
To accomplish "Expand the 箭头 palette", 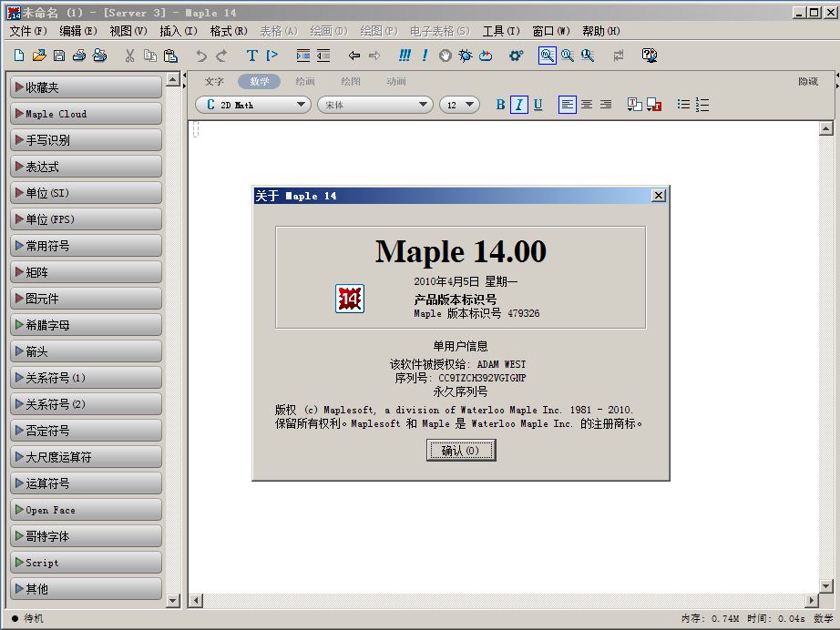I will click(x=86, y=351).
